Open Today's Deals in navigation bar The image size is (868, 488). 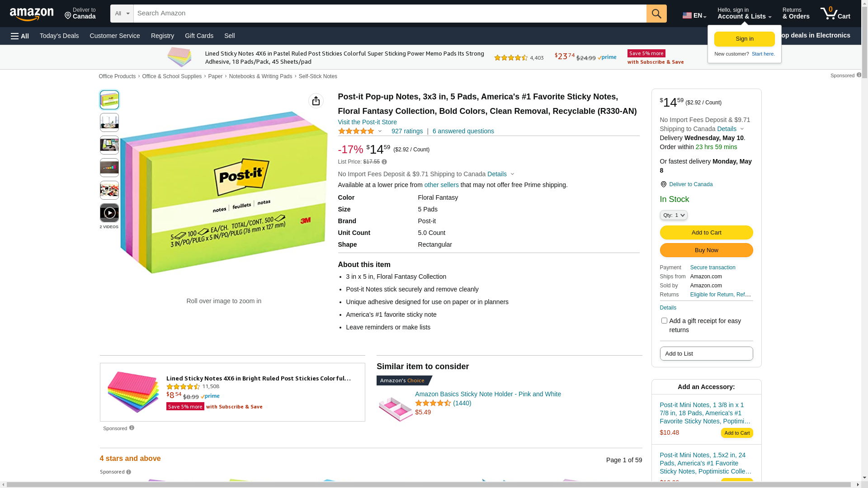[59, 36]
